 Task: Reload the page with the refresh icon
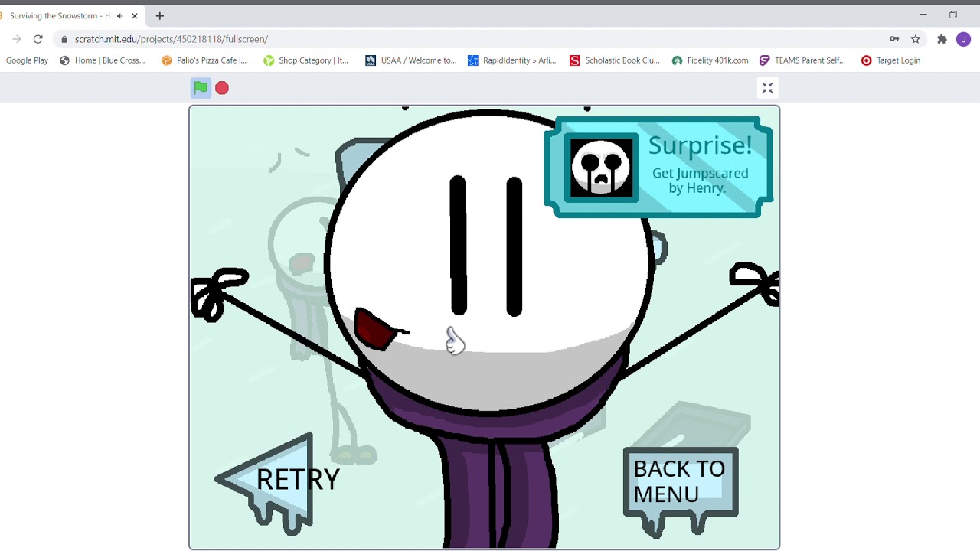point(38,39)
